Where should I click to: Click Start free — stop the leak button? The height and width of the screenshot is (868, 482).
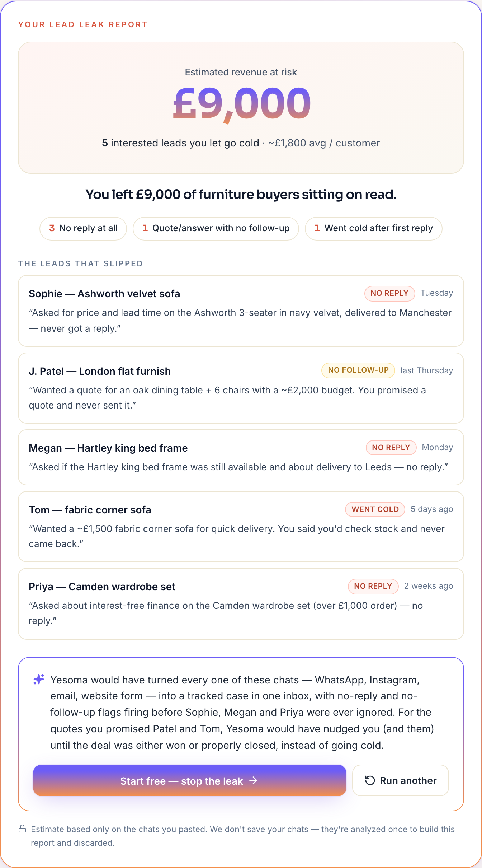click(189, 780)
